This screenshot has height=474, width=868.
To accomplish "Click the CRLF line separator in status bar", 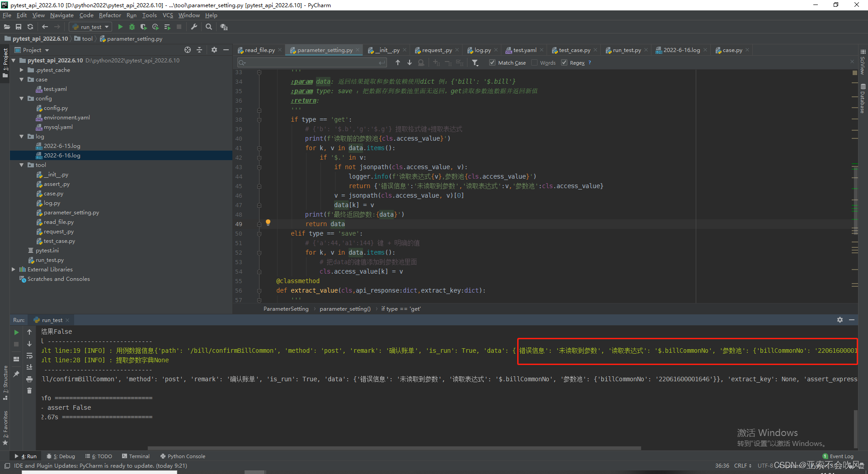I will 742,465.
